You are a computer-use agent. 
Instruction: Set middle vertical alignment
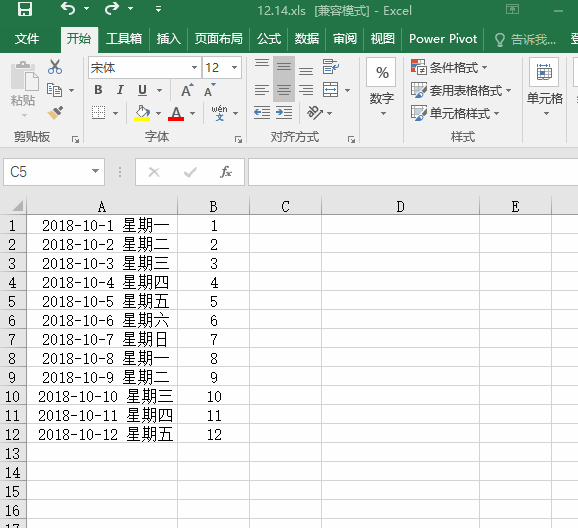point(284,67)
